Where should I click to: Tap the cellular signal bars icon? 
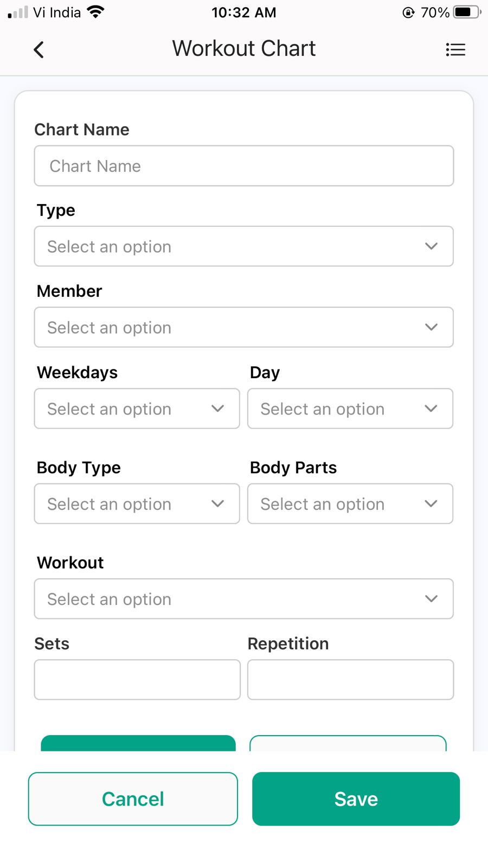coord(18,12)
